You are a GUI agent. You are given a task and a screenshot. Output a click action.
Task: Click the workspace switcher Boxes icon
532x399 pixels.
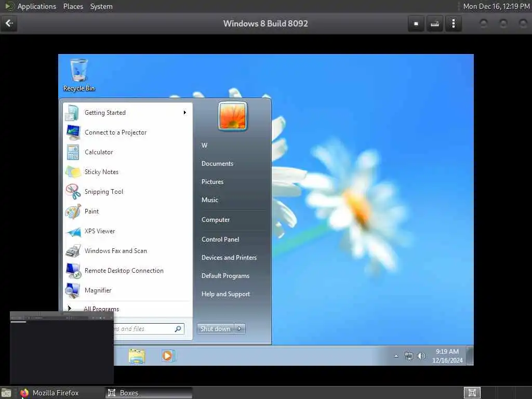[x=472, y=393]
